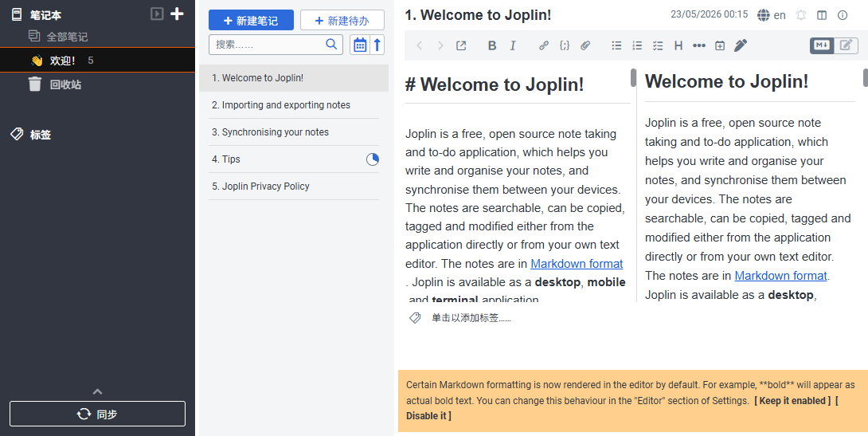Go forward with the right arrow
This screenshot has width=868, height=436.
point(440,45)
